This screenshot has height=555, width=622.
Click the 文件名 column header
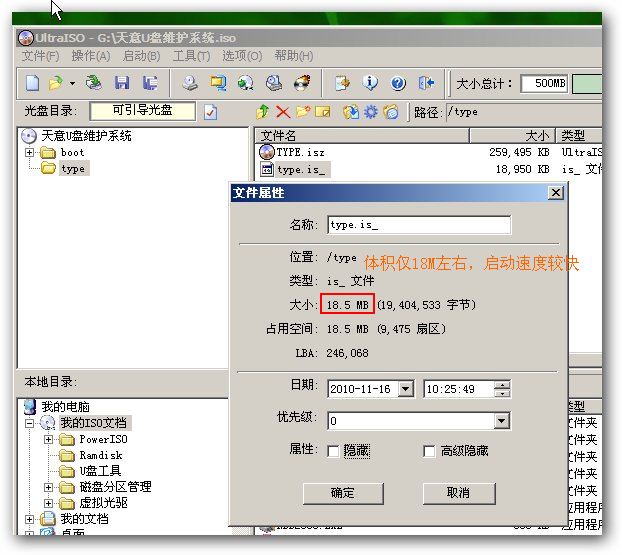click(362, 136)
